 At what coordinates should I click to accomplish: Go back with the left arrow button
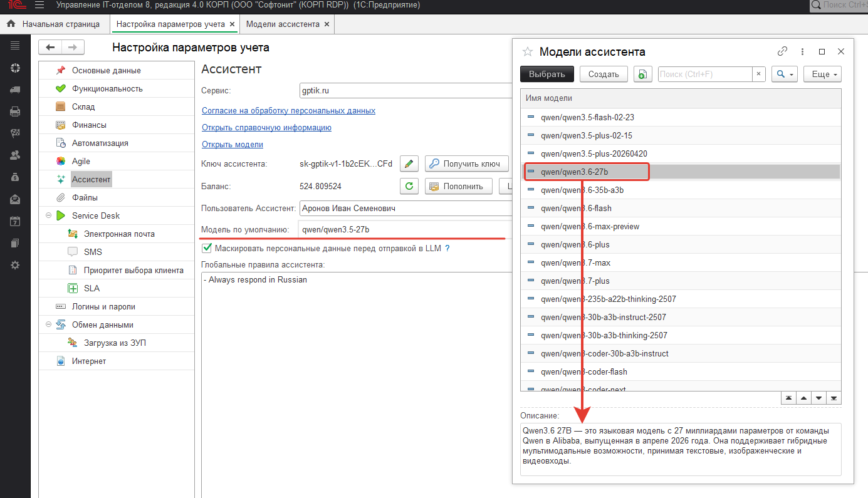(50, 48)
